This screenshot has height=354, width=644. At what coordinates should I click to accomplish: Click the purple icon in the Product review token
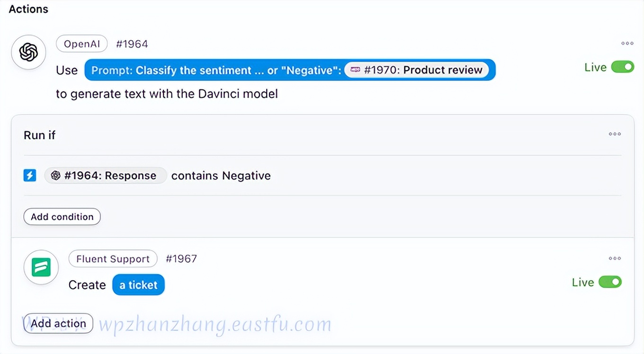[355, 70]
